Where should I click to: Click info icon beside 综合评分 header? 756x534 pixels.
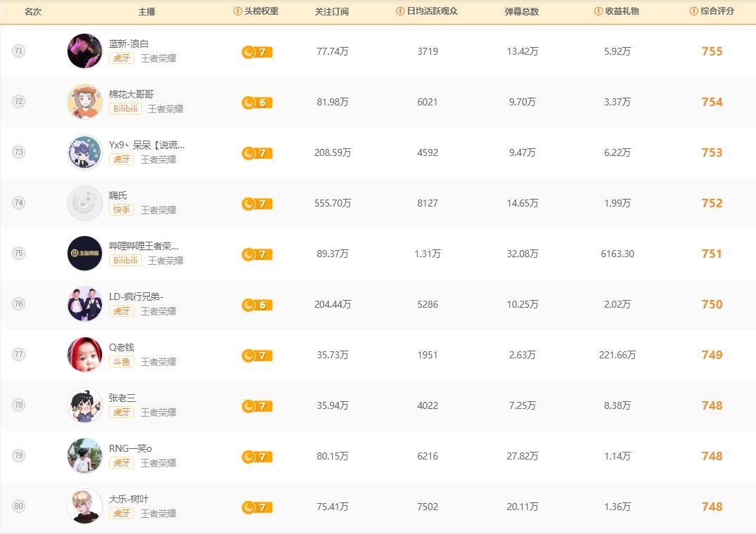point(694,11)
